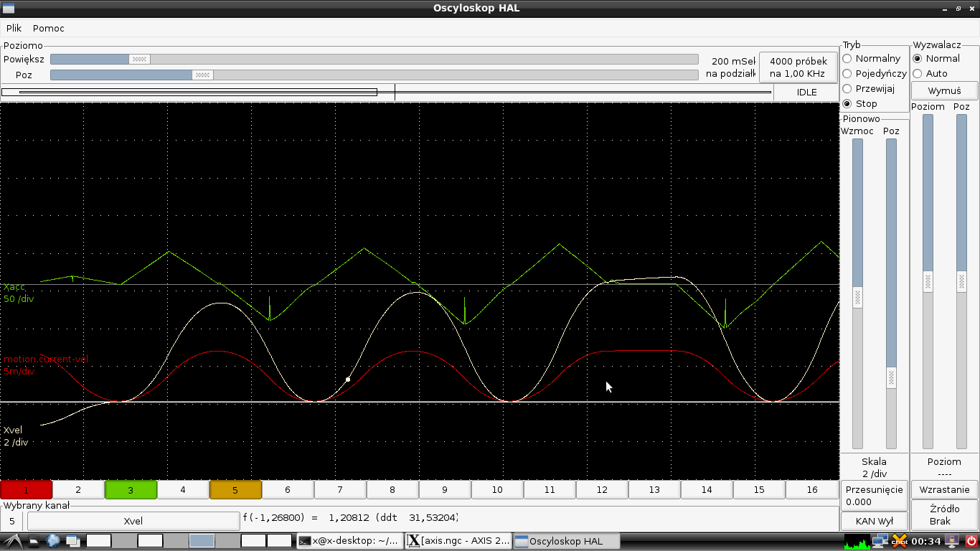Open the LXDE start menu icon
The image size is (980, 551).
(x=12, y=541)
